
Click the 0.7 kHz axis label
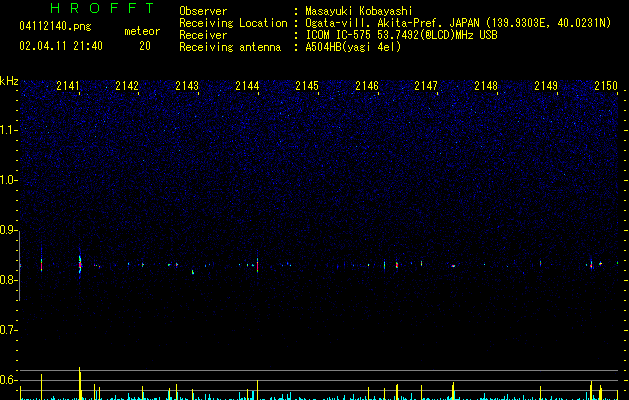9,330
